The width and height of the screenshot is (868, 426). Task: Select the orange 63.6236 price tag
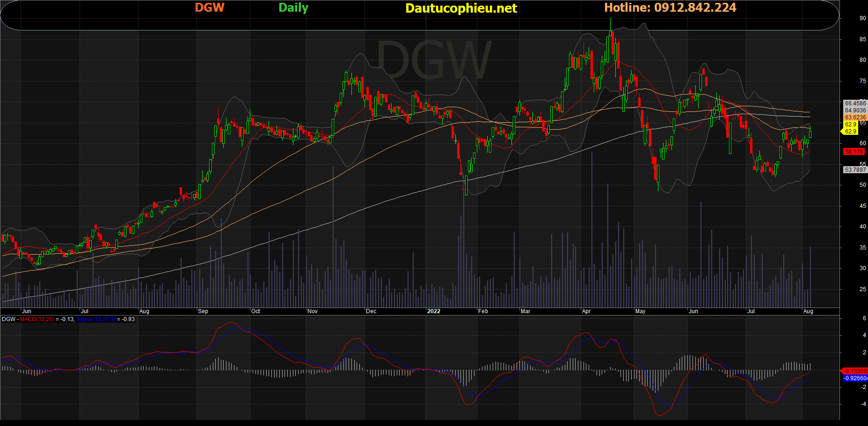855,118
